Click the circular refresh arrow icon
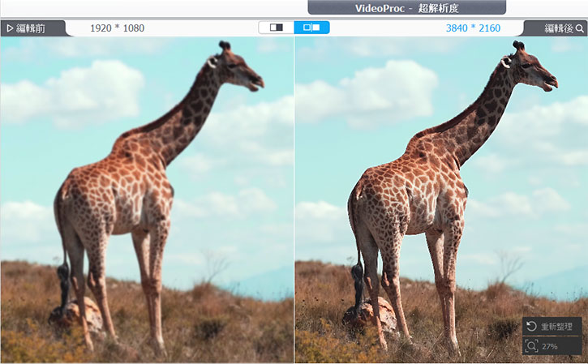 (530, 327)
